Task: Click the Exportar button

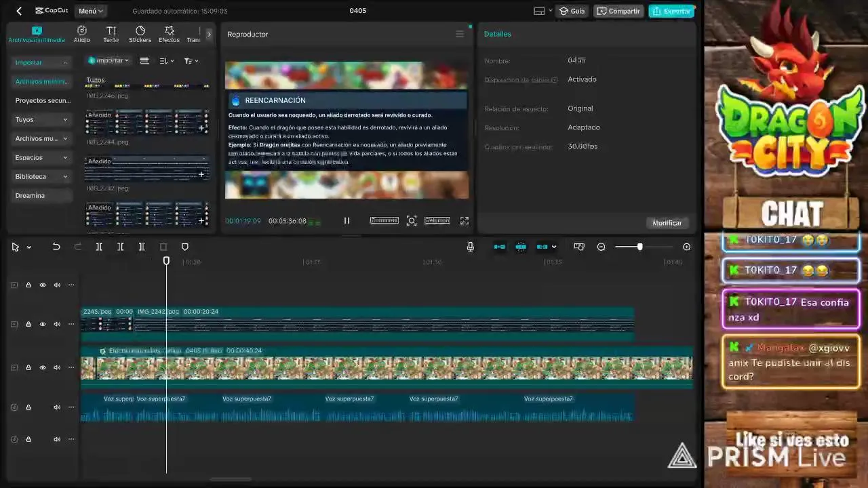Action: [671, 11]
